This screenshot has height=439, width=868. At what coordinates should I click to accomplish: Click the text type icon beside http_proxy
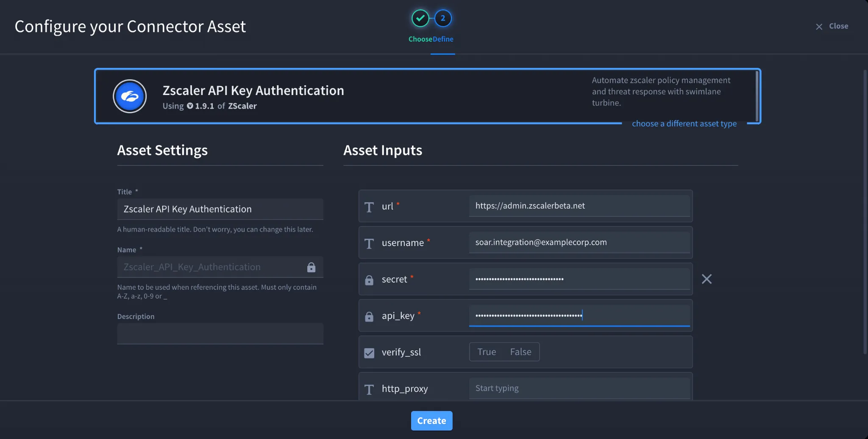point(369,389)
